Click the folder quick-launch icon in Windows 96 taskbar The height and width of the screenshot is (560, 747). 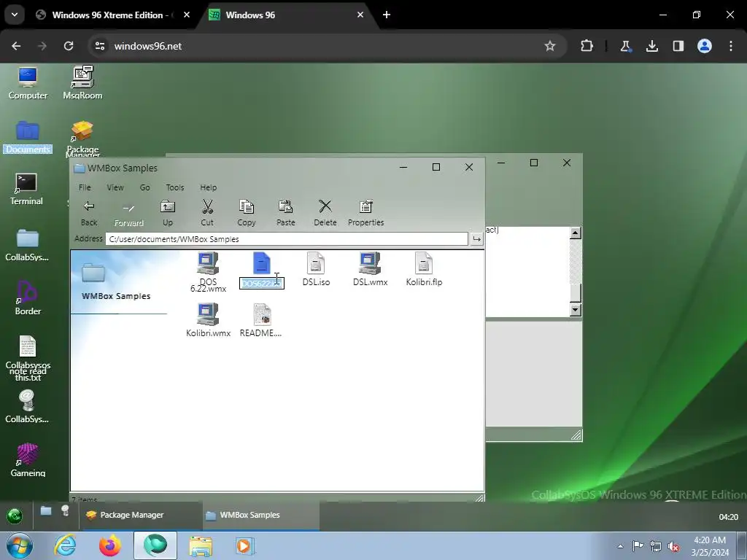(46, 511)
